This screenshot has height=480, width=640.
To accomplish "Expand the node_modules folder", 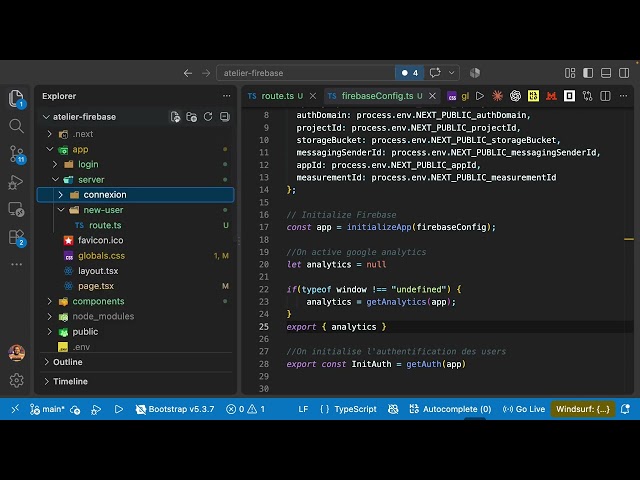I will [x=49, y=316].
